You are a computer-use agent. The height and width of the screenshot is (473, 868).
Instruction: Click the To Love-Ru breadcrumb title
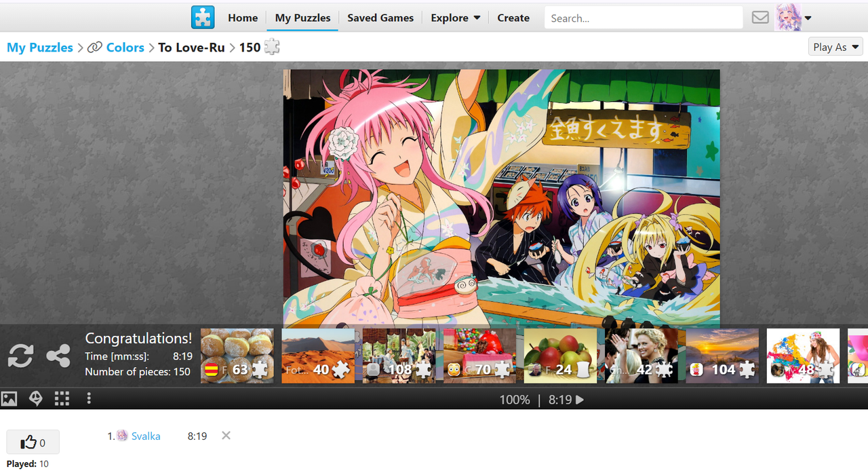191,48
